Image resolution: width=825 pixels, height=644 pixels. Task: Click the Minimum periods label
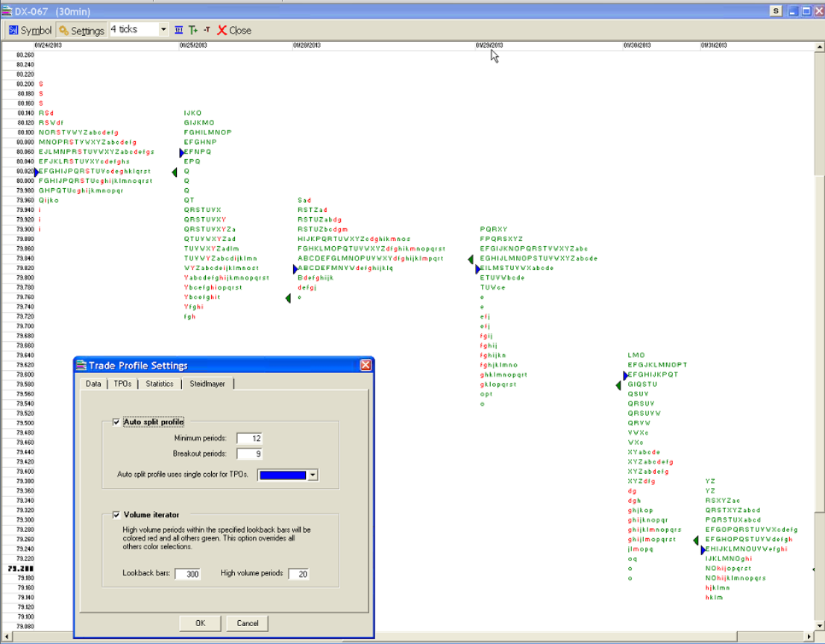[201, 438]
